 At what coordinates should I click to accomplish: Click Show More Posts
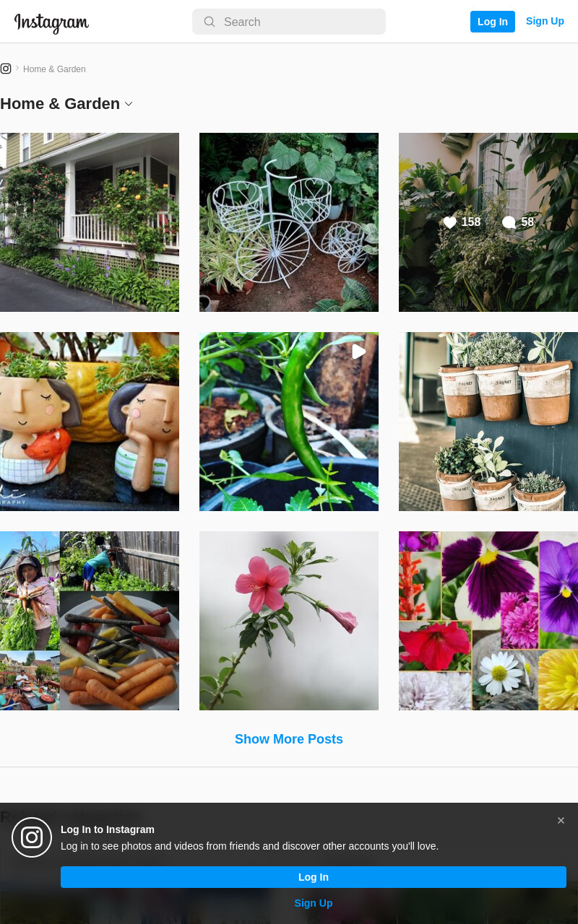click(289, 739)
